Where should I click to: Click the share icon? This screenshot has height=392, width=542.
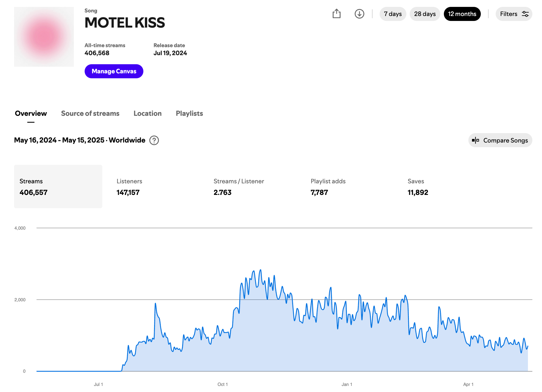coord(336,14)
